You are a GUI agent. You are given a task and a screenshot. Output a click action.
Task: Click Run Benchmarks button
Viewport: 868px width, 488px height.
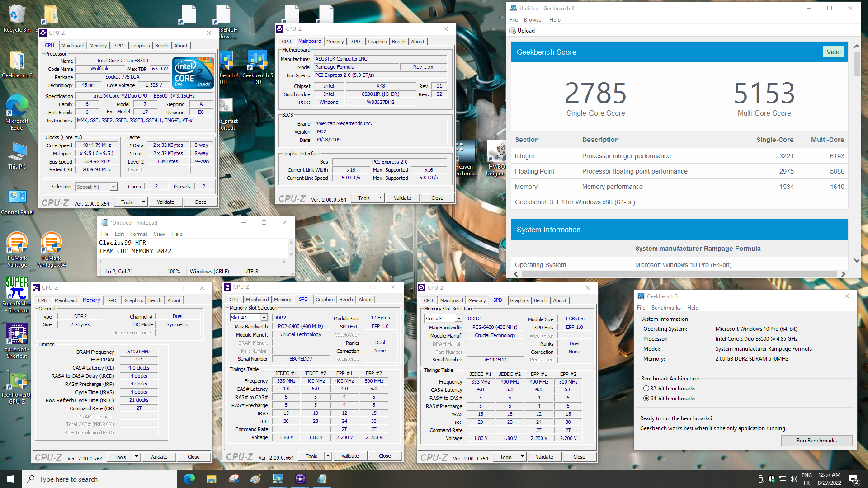coord(816,441)
